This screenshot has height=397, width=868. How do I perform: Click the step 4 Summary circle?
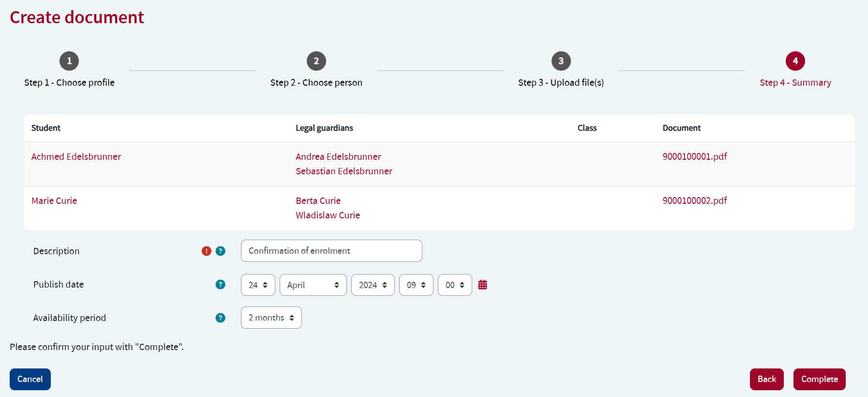click(x=795, y=61)
